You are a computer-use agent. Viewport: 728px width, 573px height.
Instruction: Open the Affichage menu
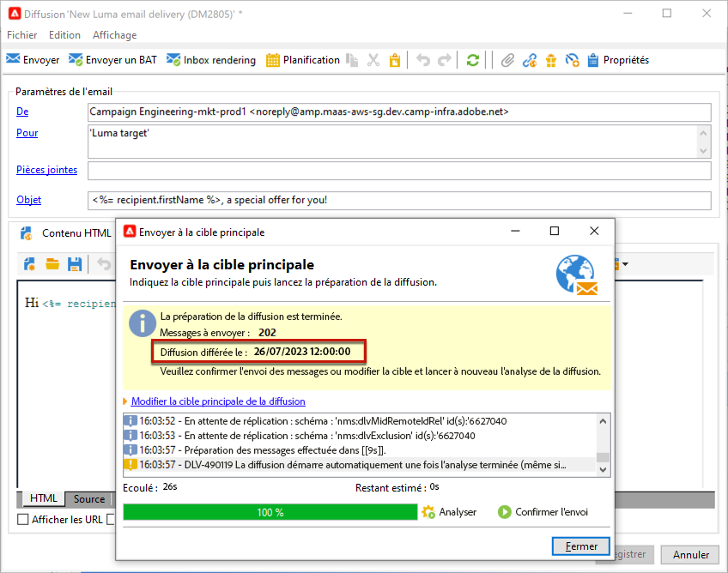point(115,35)
